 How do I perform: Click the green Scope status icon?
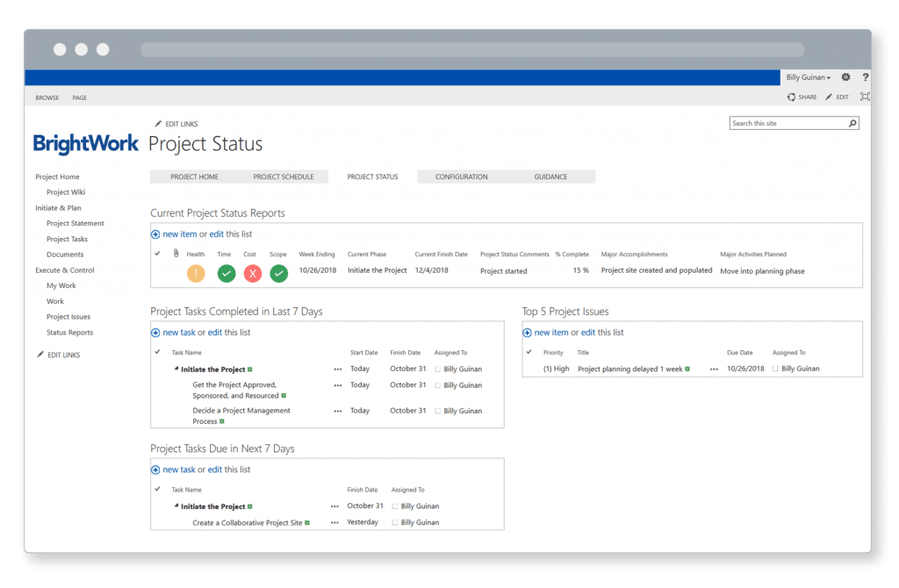tap(278, 273)
